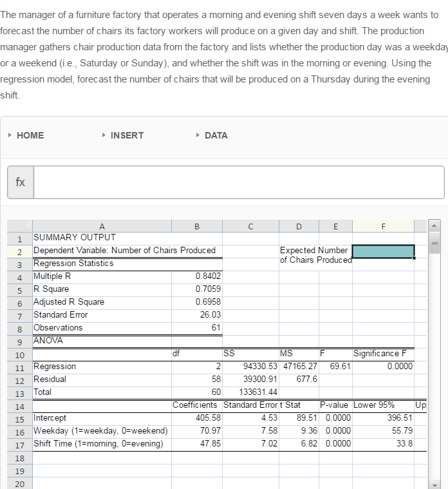This screenshot has height=489, width=448.
Task: Click the fx function icon
Action: [21, 182]
